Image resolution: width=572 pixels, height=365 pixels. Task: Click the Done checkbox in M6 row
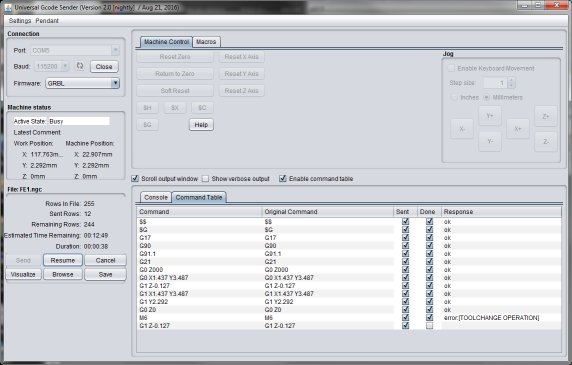[429, 318]
